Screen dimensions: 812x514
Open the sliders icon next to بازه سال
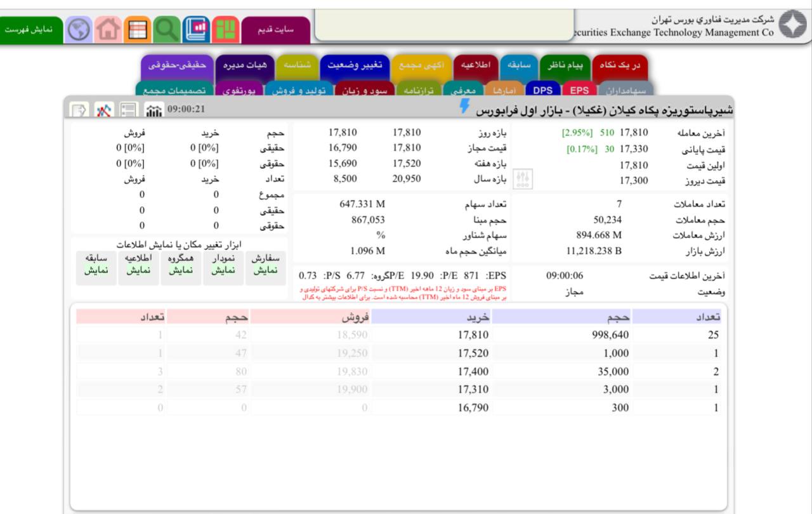point(523,179)
